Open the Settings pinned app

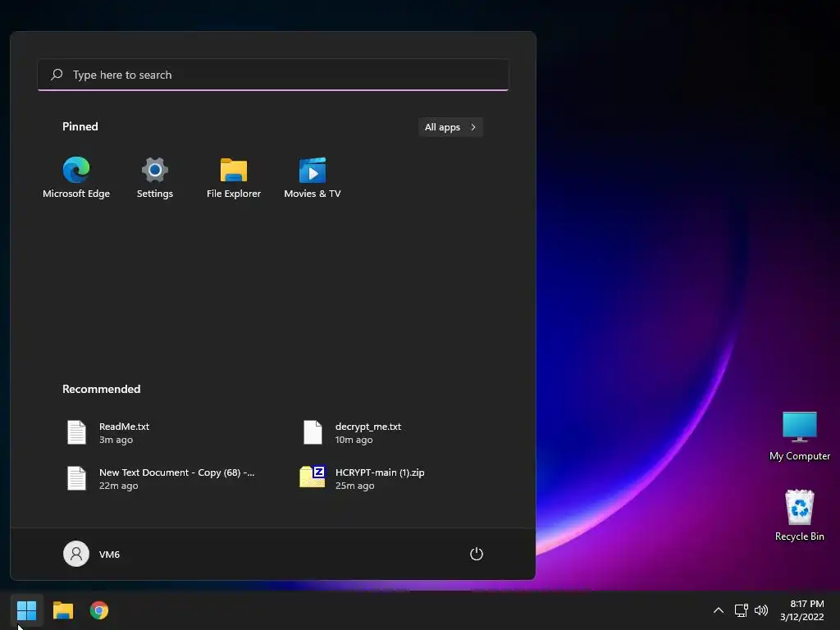pos(155,178)
